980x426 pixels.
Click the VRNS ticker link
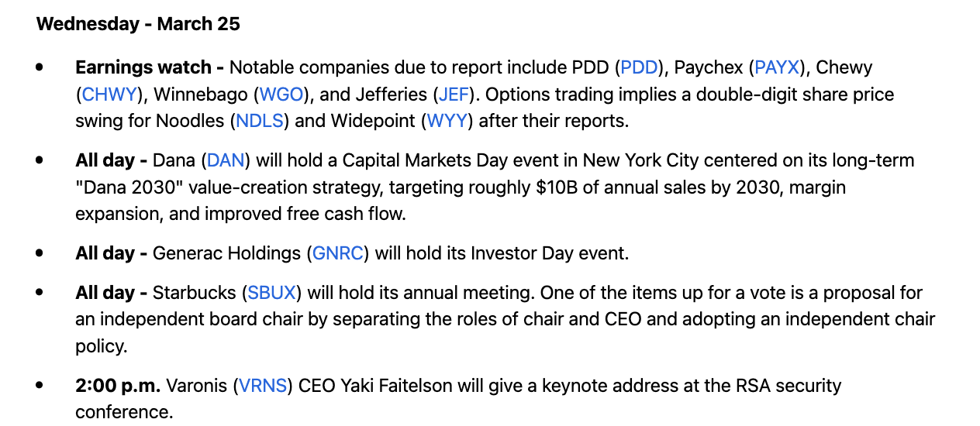(263, 386)
